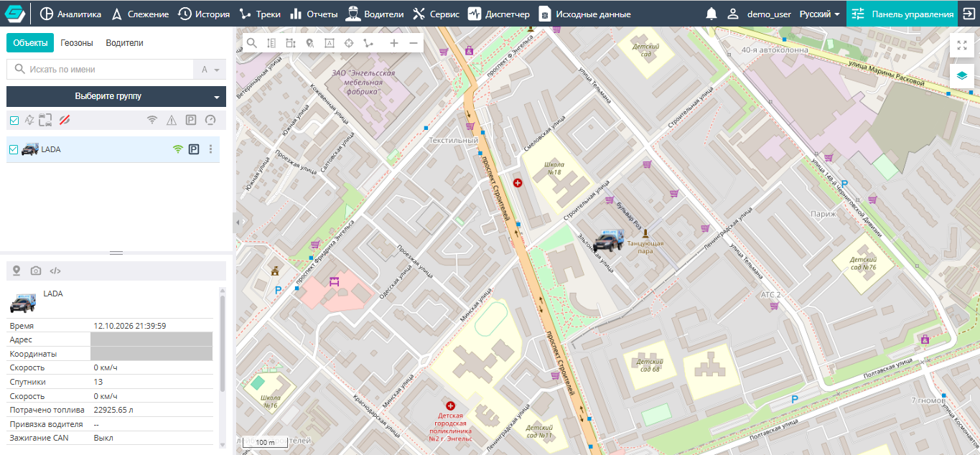
Task: Uncheck the LADA object checkbox
Action: pyautogui.click(x=14, y=149)
